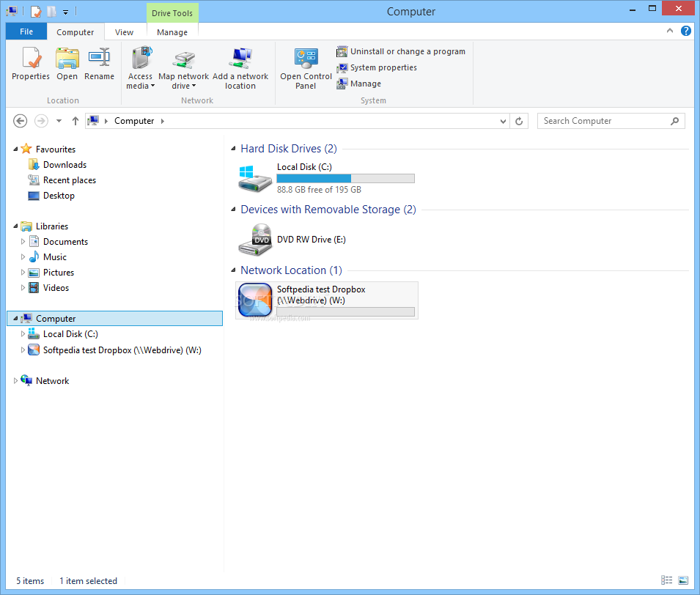Click Manage in the System group
This screenshot has width=700, height=595.
(359, 84)
